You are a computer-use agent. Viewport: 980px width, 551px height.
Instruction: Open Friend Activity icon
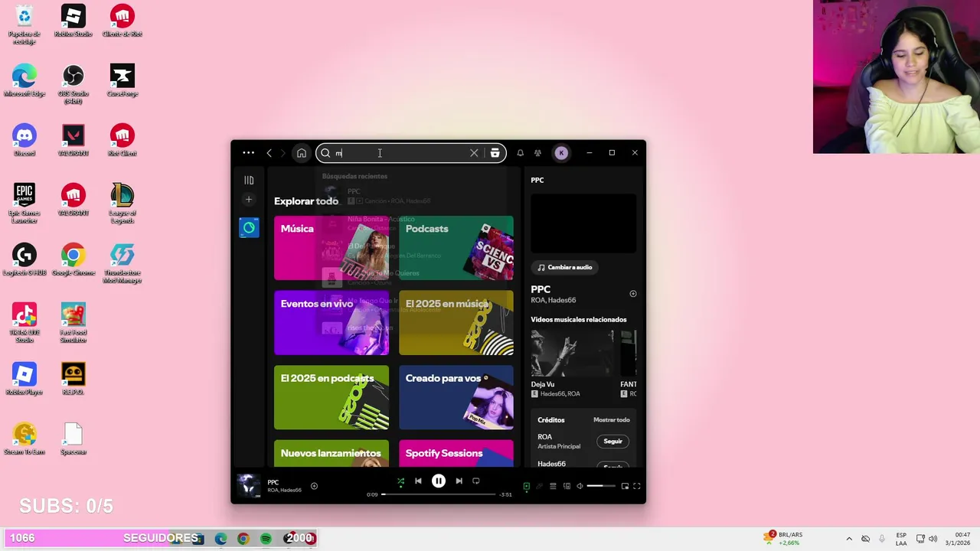[537, 153]
